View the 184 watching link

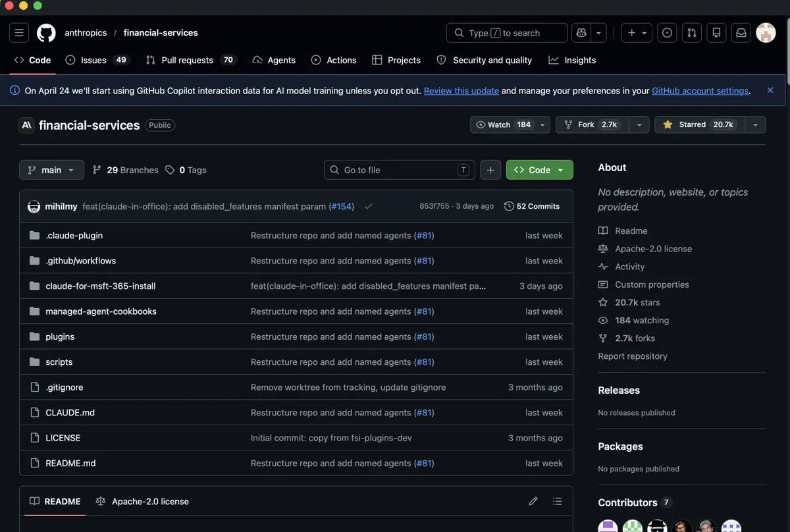(633, 320)
